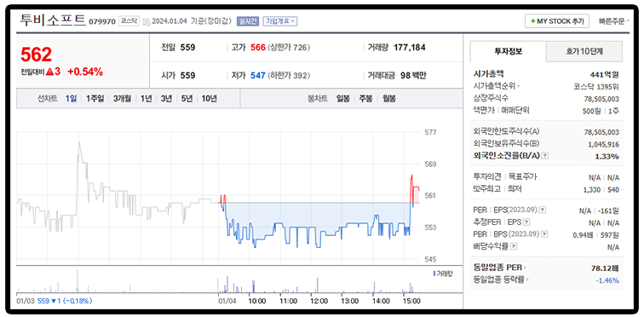Click the 고가 value 566
The width and height of the screenshot is (644, 317).
258,48
